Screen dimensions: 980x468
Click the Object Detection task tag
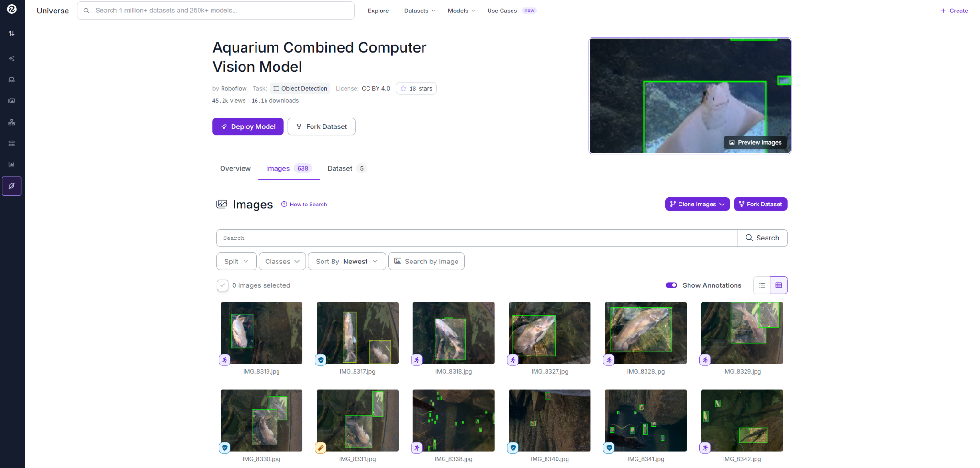(301, 88)
